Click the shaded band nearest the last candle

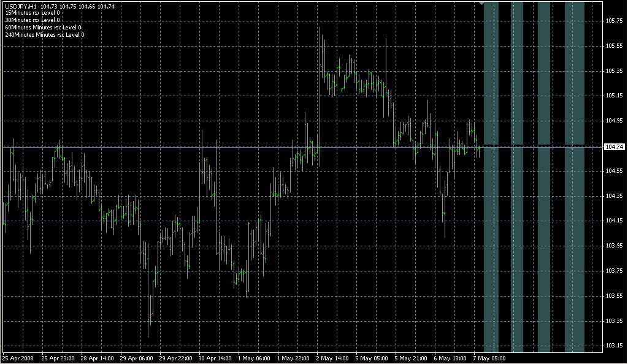click(491, 177)
